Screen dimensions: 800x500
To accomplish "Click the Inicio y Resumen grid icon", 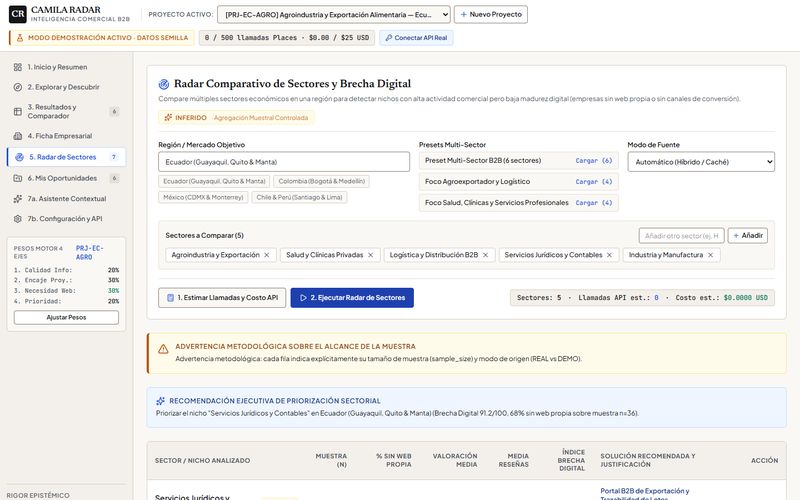I will click(x=18, y=67).
